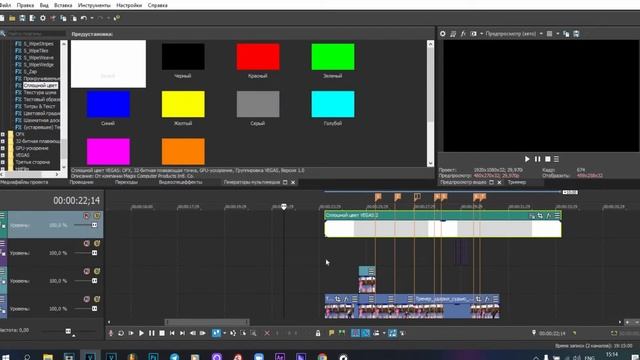This screenshot has width=640, height=360.
Task: Choose the red Красный preset
Action: click(x=258, y=57)
